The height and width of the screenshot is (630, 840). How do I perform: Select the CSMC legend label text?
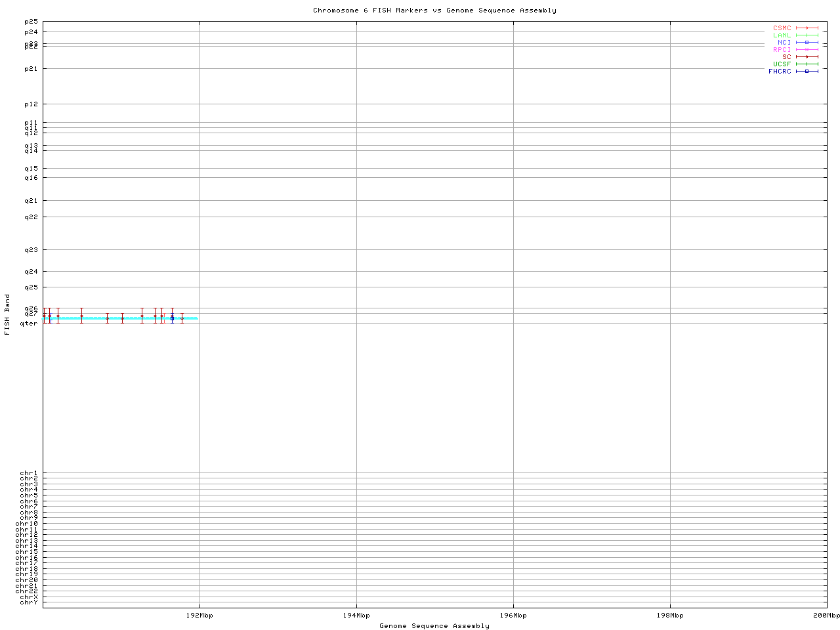pyautogui.click(x=782, y=28)
